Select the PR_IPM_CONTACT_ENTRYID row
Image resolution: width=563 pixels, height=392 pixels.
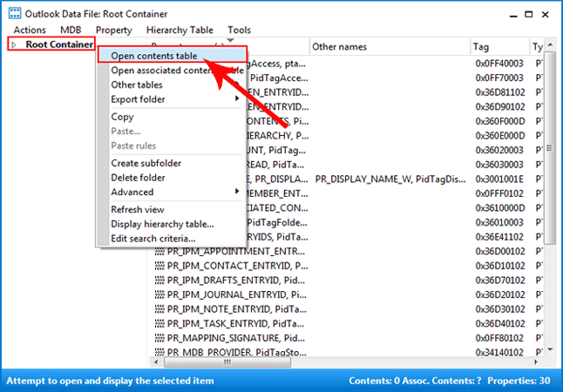click(x=347, y=266)
